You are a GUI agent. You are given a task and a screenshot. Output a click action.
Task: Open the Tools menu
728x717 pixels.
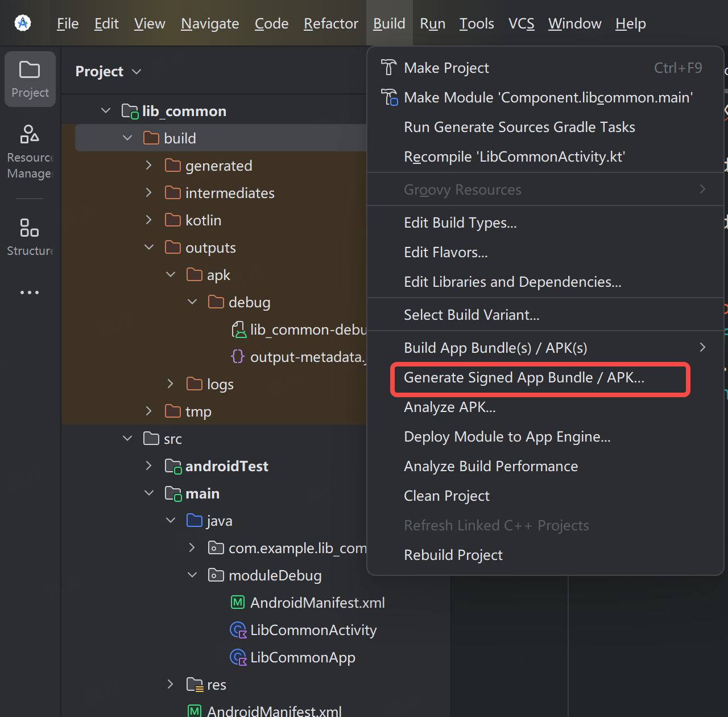[477, 23]
